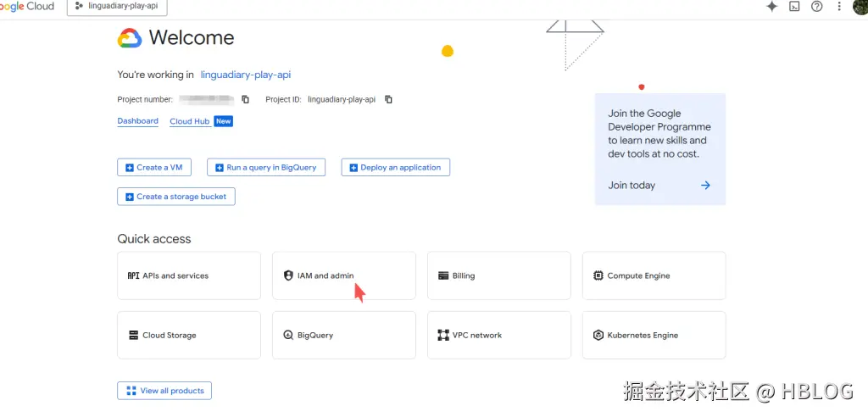Open IAM and admin card
This screenshot has width=868, height=417.
[343, 275]
